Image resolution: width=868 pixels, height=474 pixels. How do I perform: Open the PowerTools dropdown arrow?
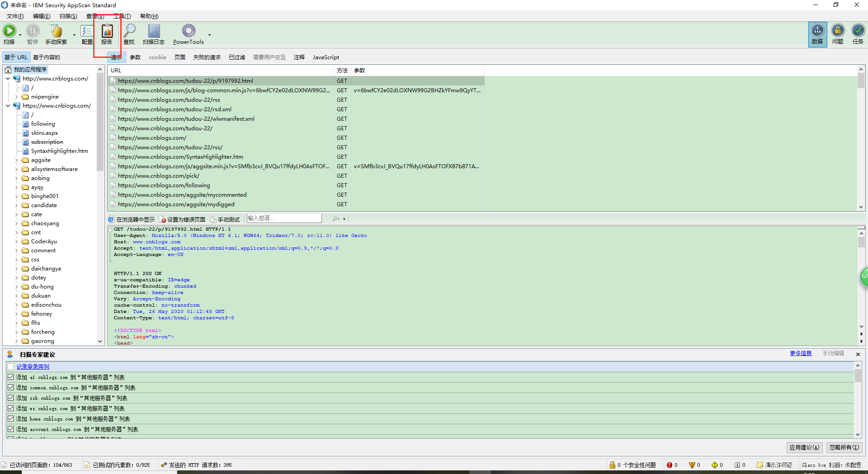coord(209,35)
